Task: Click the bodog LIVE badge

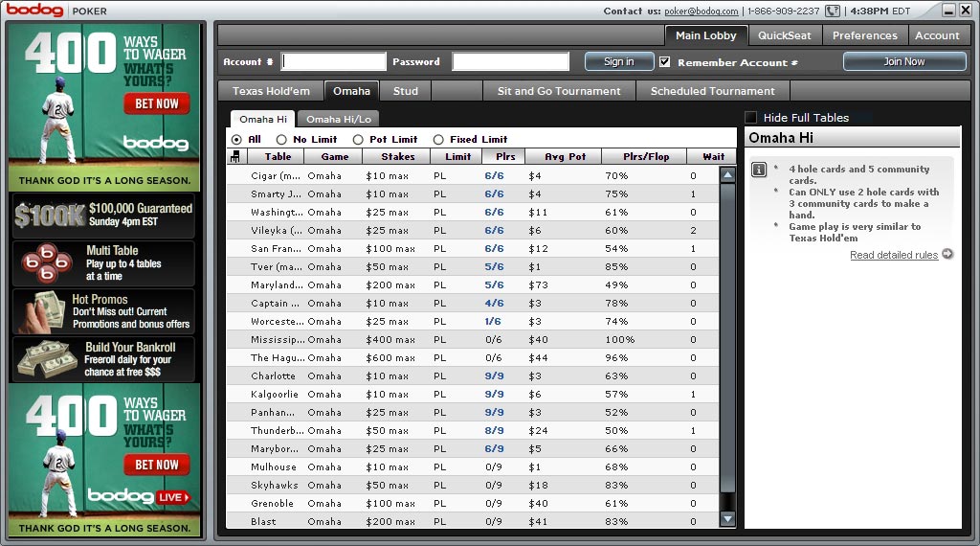Action: pyautogui.click(x=174, y=497)
